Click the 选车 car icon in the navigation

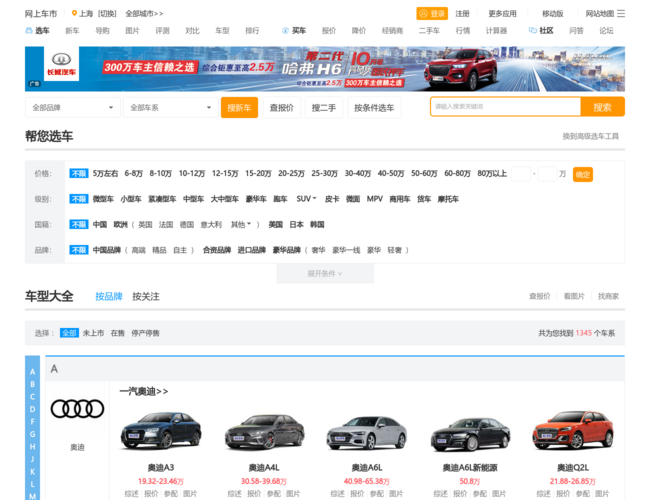29,31
